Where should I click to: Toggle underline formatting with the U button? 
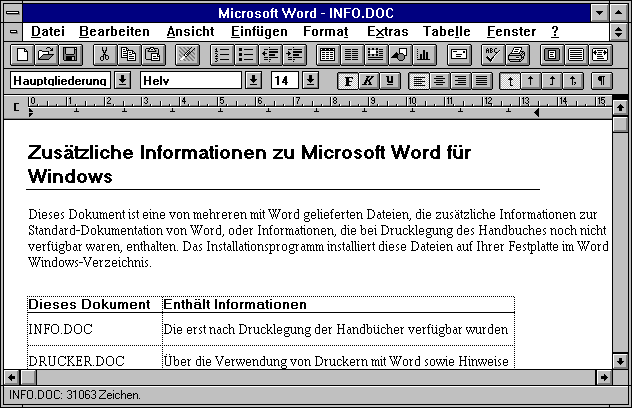pos(390,81)
